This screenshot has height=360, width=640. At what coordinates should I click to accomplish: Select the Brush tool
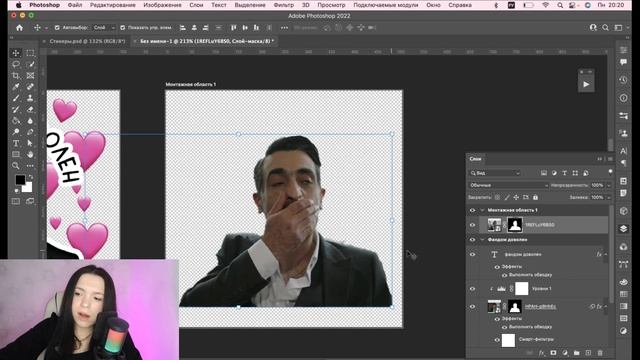click(x=16, y=98)
